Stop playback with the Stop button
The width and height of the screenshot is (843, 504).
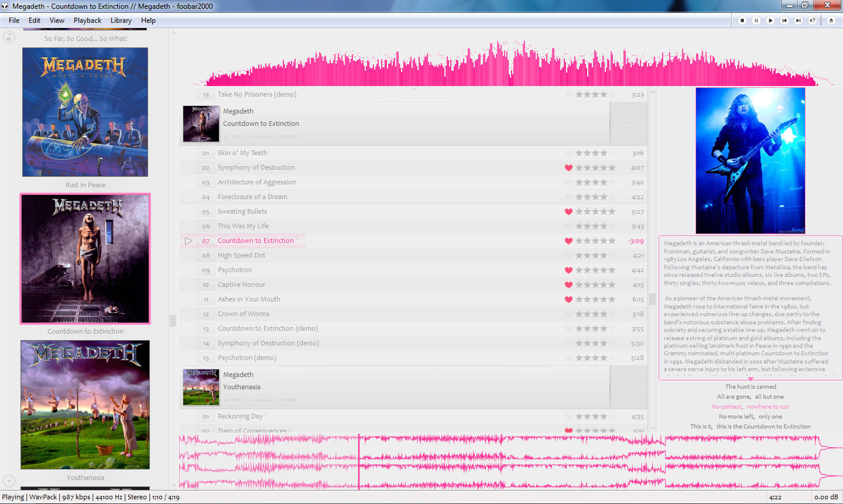(742, 20)
